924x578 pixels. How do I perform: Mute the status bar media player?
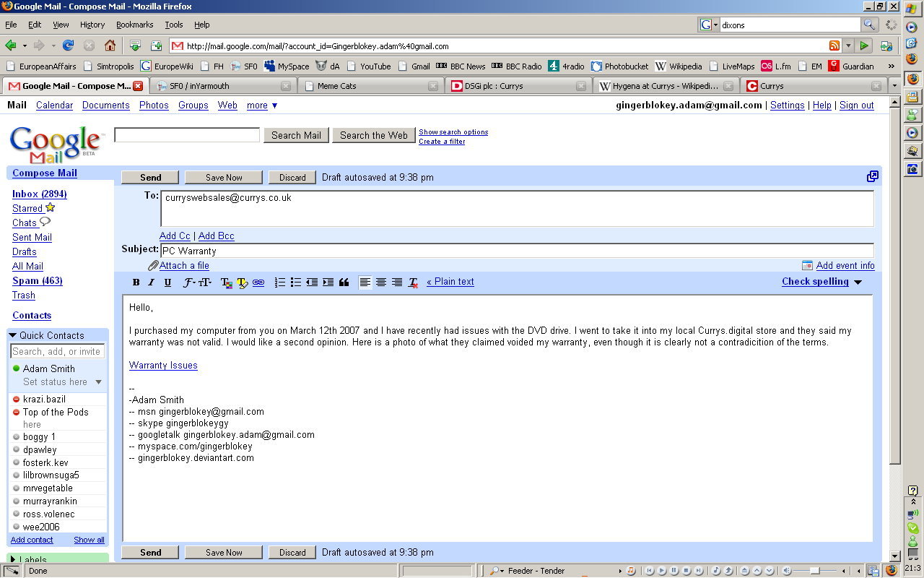[x=786, y=571]
